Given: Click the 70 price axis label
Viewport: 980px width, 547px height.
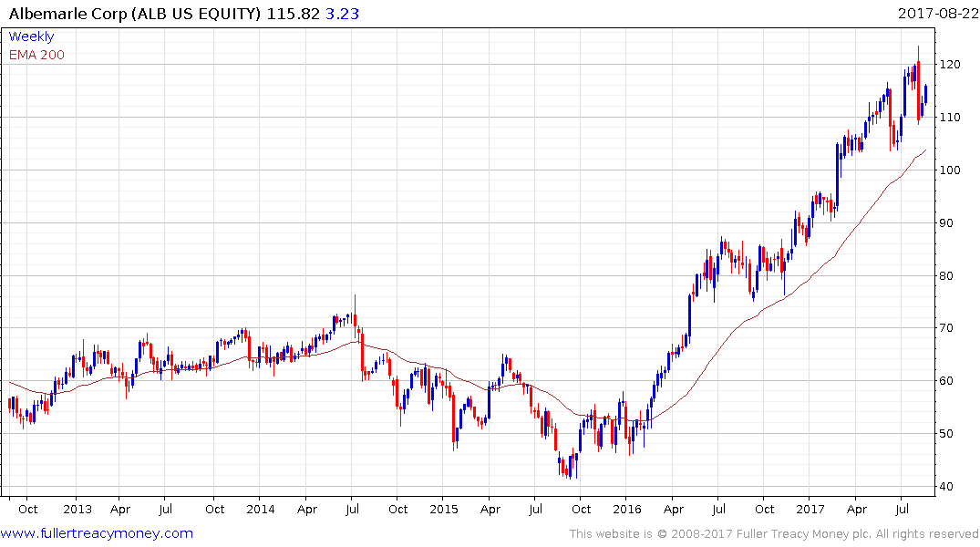Looking at the screenshot, I should tap(946, 328).
